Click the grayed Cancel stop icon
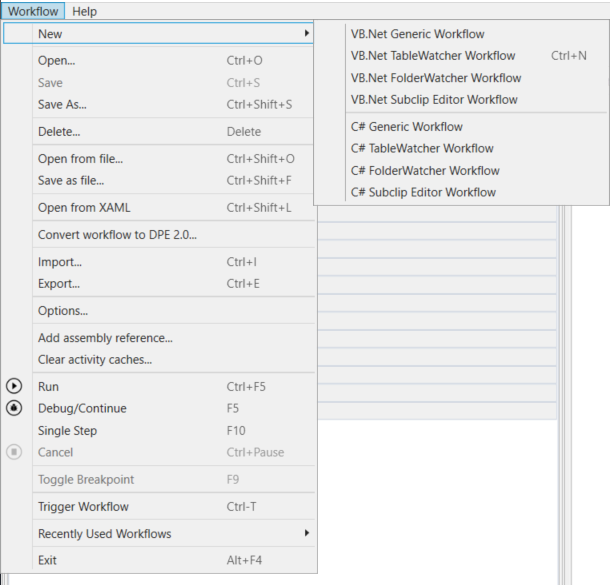 tap(14, 452)
